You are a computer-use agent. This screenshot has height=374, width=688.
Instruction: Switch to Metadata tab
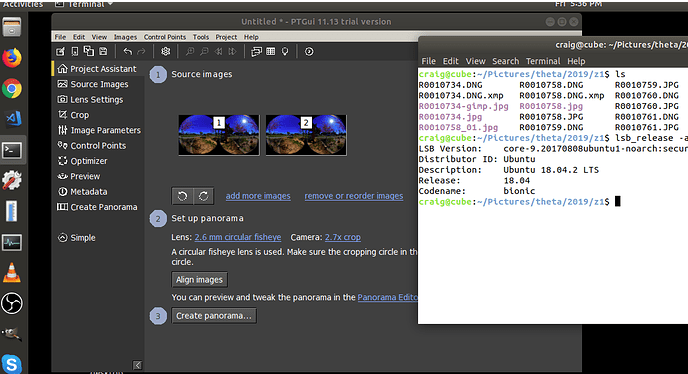(97, 192)
